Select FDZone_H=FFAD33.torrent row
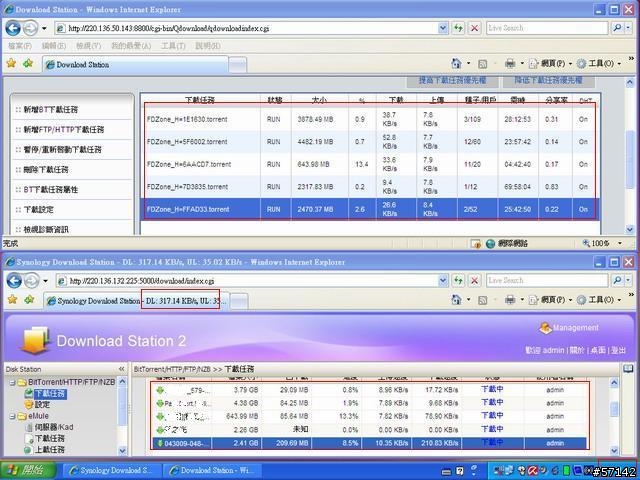Image resolution: width=640 pixels, height=480 pixels. 370,209
